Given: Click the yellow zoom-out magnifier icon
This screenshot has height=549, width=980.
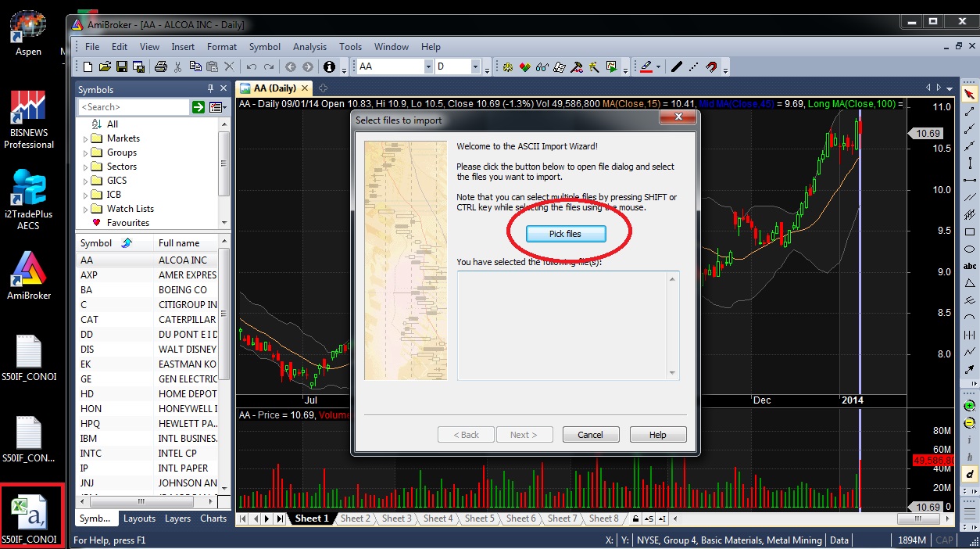Looking at the screenshot, I should coord(970,422).
